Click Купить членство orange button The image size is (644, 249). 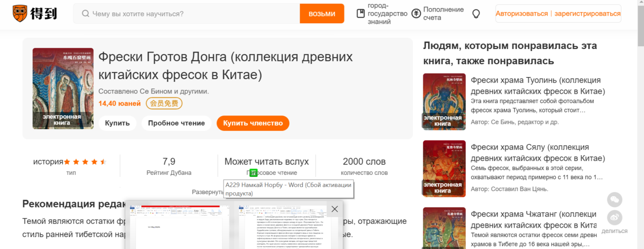pos(253,123)
